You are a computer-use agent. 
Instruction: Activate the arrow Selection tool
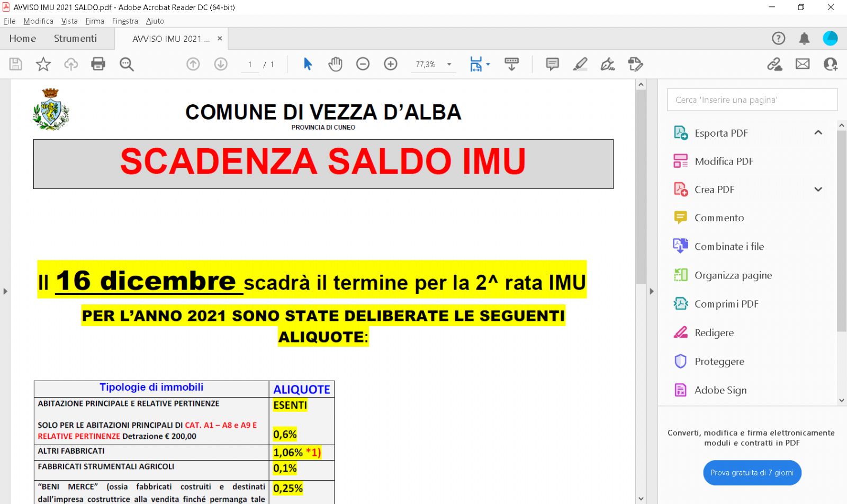[308, 64]
